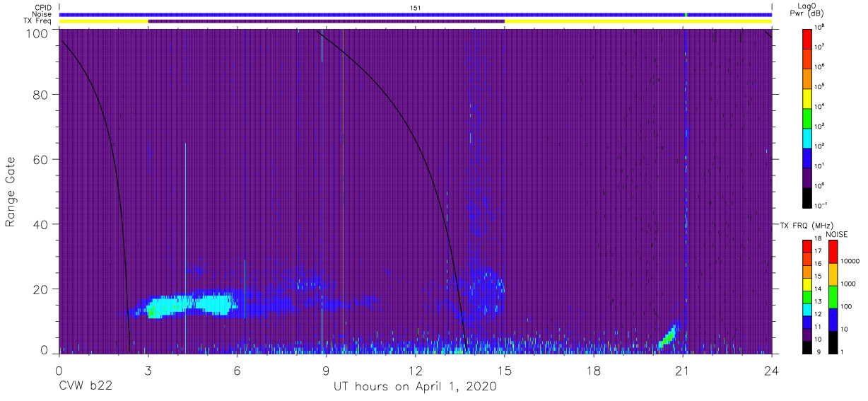The width and height of the screenshot is (868, 401).
Task: Pick the green swatch in the NOISE legend
Action: pos(833,296)
